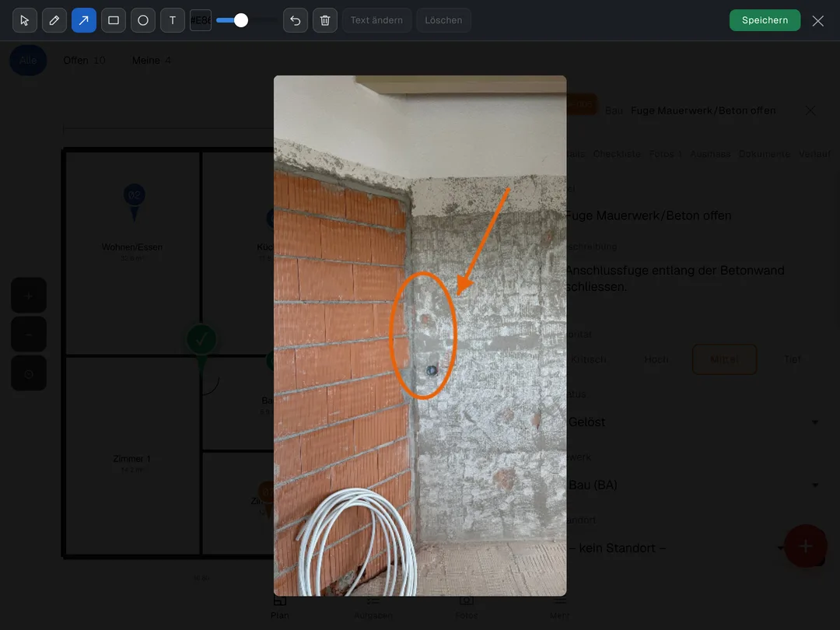
Task: Set priority to Kritisch
Action: [588, 359]
